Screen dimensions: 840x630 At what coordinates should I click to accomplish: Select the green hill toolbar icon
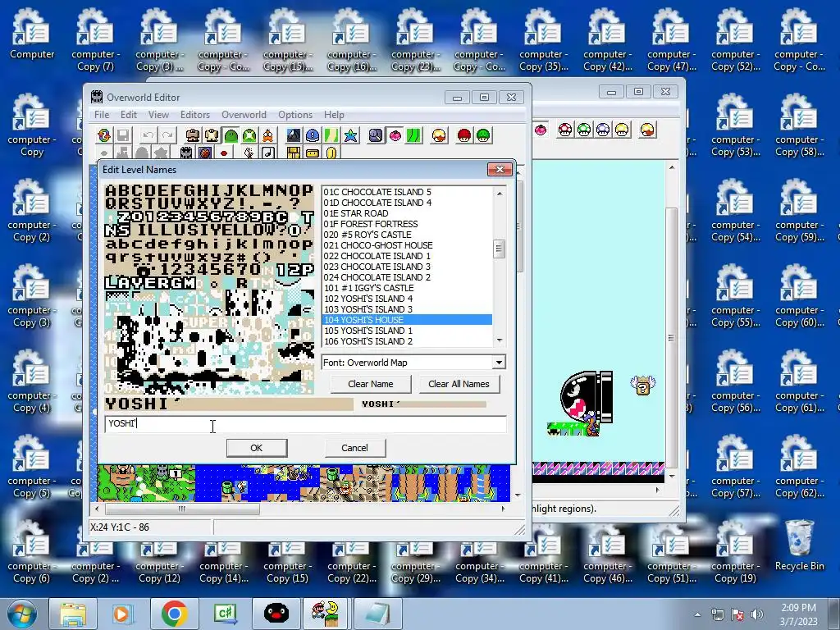point(231,135)
